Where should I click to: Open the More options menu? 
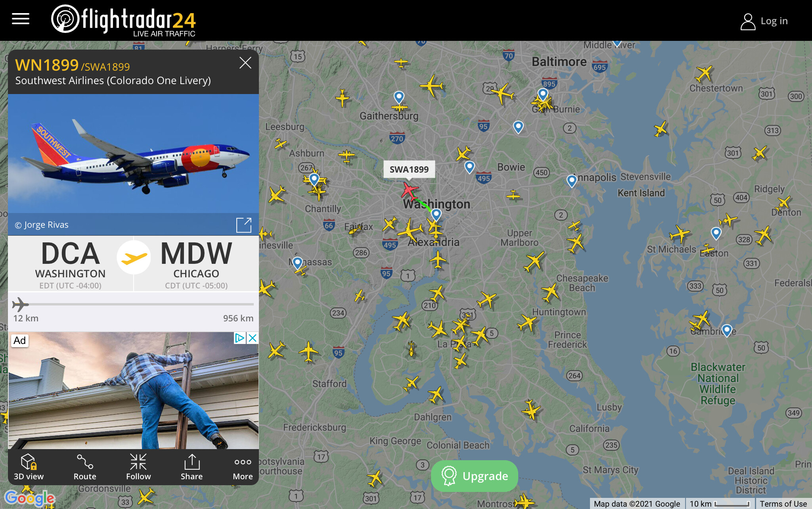pos(243,467)
